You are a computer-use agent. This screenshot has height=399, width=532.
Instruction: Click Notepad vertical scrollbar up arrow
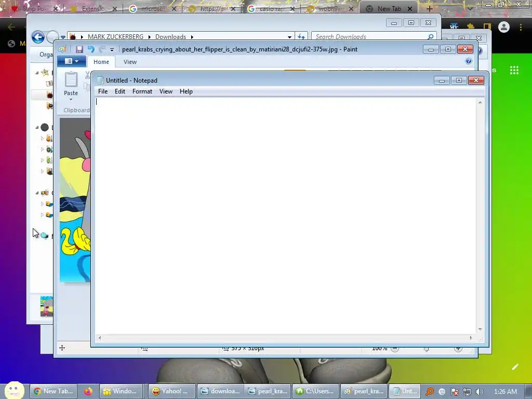(x=480, y=102)
